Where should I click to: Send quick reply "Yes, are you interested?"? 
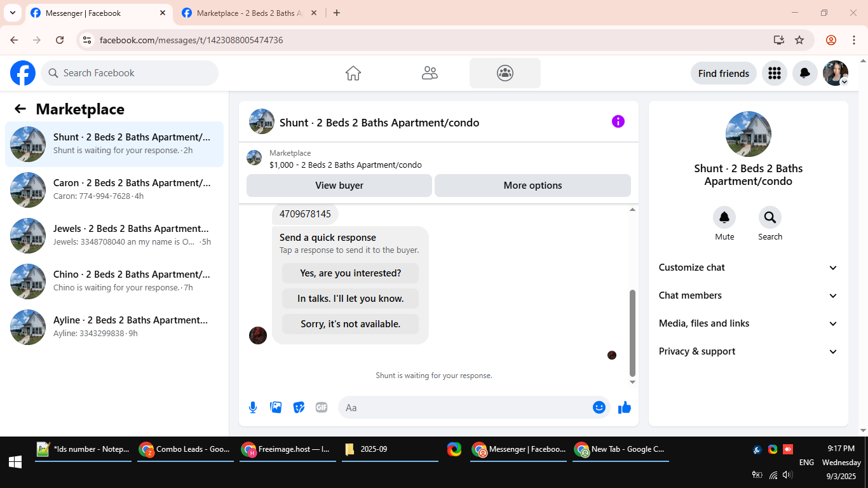click(351, 273)
